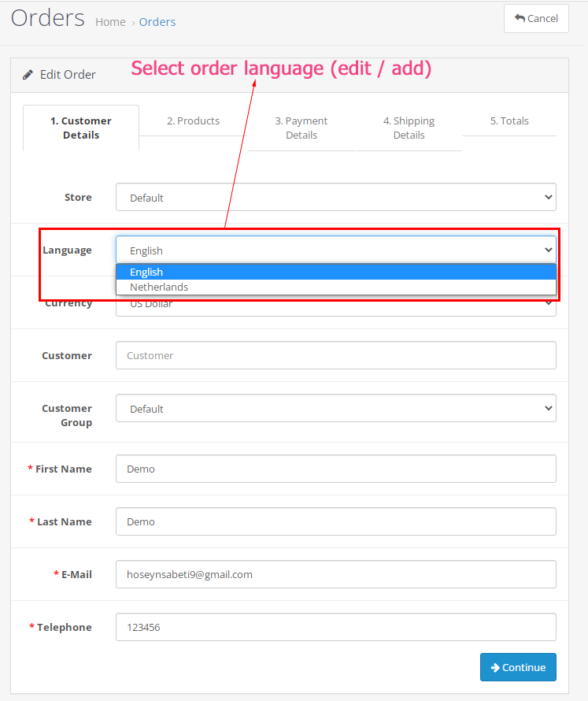Expand the Store dropdown
The height and width of the screenshot is (701, 588).
click(x=335, y=198)
